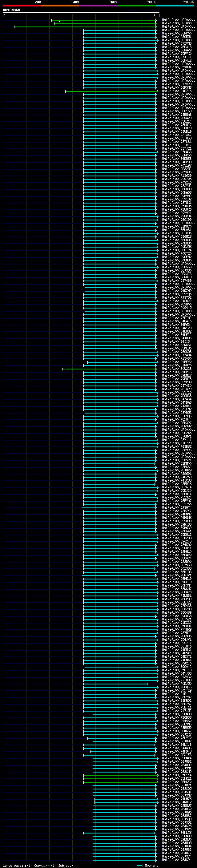Click the UniRef100_Q1HPK6 label

point(177,372)
